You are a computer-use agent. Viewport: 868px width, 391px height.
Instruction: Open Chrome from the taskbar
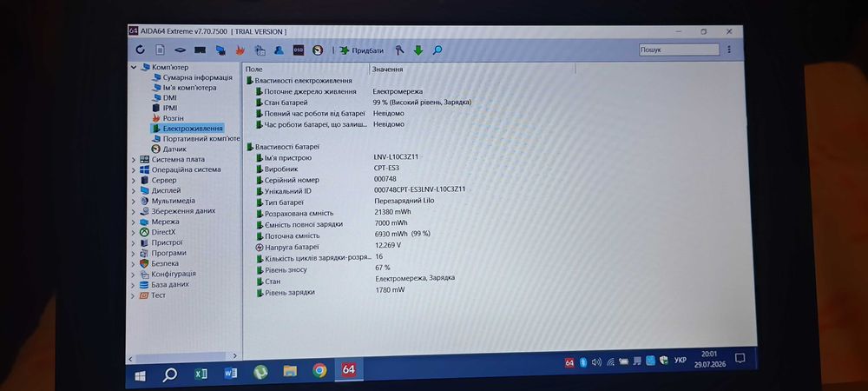319,370
